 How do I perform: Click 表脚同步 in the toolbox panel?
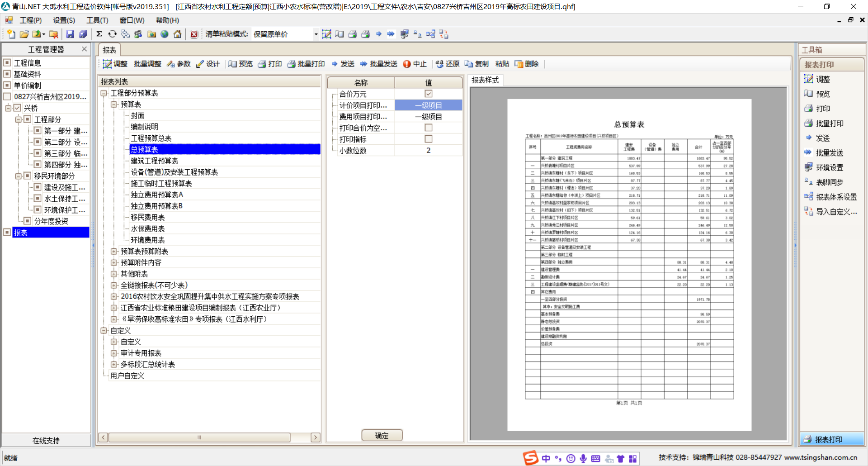tap(829, 182)
